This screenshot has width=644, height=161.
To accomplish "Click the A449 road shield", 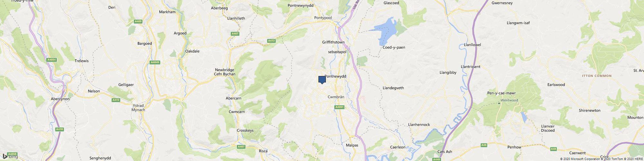I will click(437, 159).
